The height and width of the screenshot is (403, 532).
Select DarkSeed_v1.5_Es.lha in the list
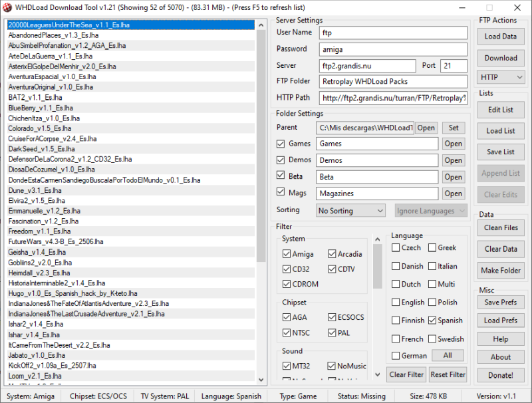pos(131,149)
